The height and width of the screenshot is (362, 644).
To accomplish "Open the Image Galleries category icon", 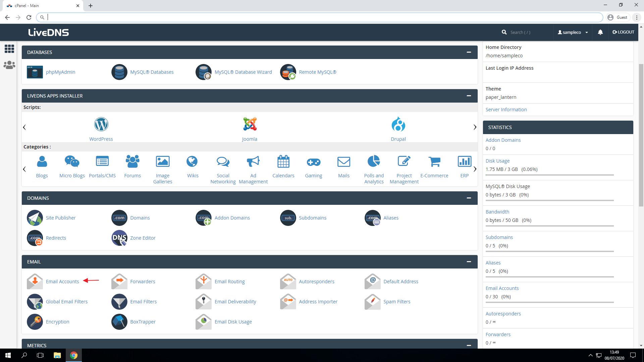I will (x=163, y=162).
